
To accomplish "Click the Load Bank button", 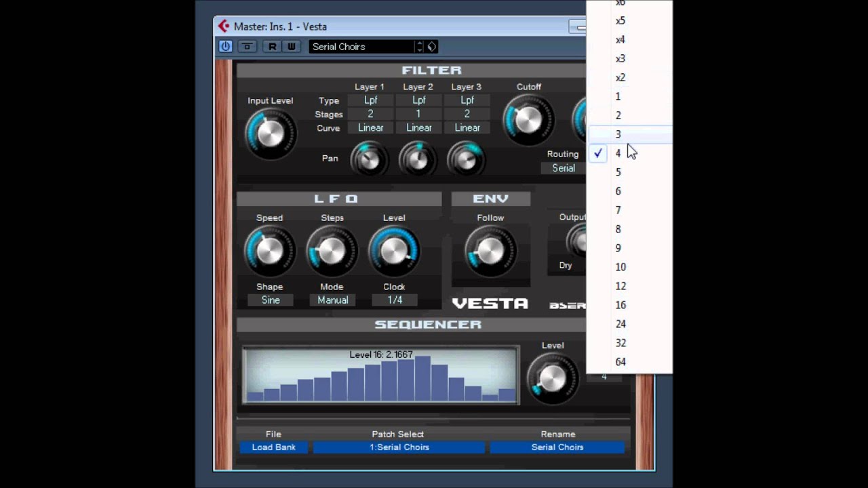I will point(274,447).
